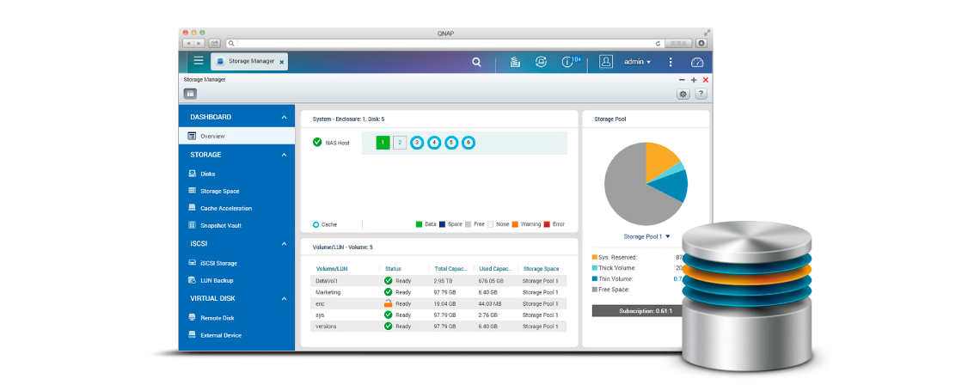Click the orange Sys. Reserved swatch
The image size is (980, 391).
point(595,257)
